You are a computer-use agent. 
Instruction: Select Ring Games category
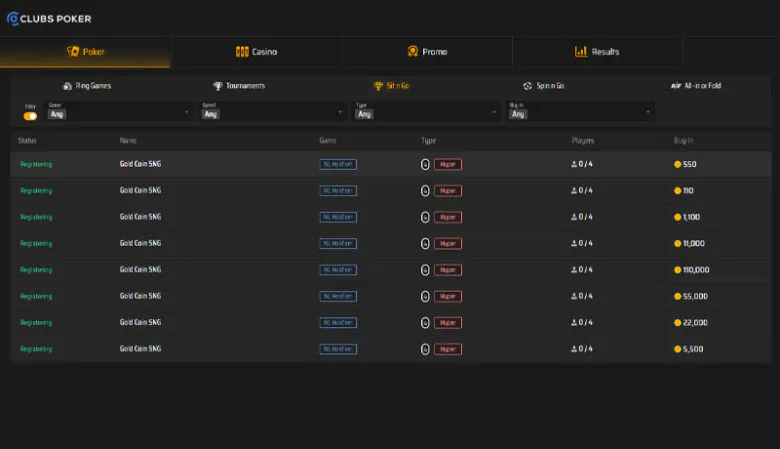pos(87,86)
